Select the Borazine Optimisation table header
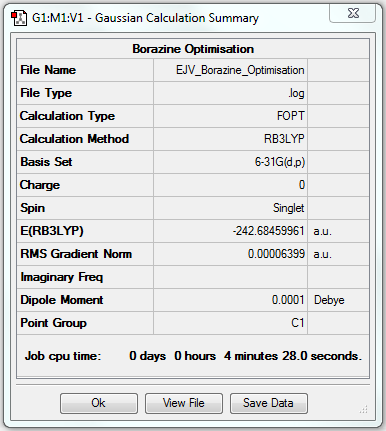The image size is (386, 431). pos(193,49)
